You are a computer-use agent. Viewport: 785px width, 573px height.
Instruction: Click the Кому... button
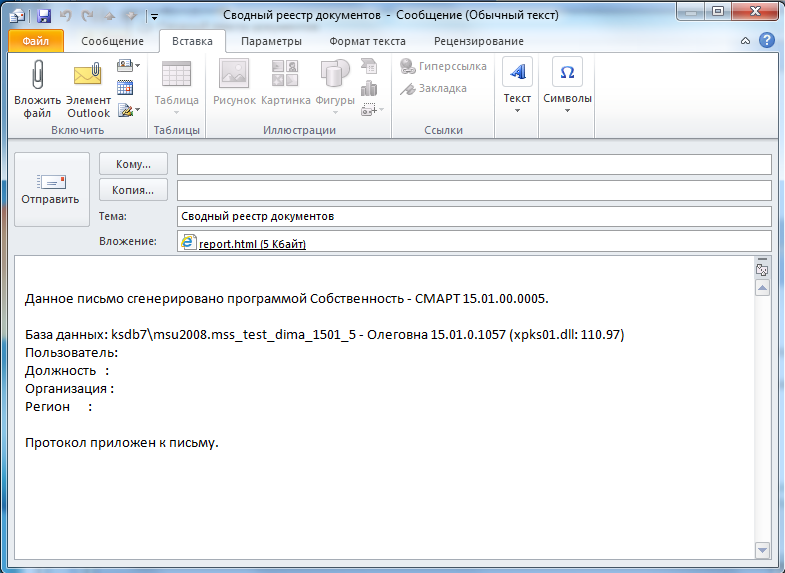[x=133, y=164]
